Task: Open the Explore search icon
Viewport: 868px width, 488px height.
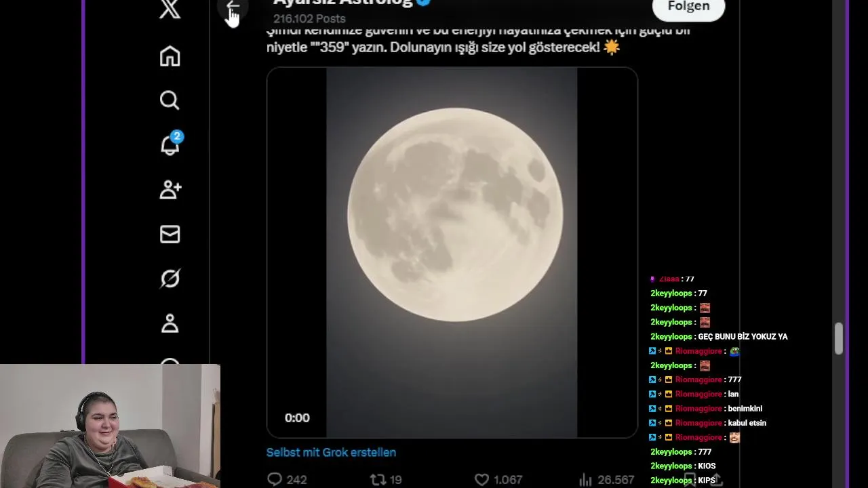Action: [x=170, y=100]
